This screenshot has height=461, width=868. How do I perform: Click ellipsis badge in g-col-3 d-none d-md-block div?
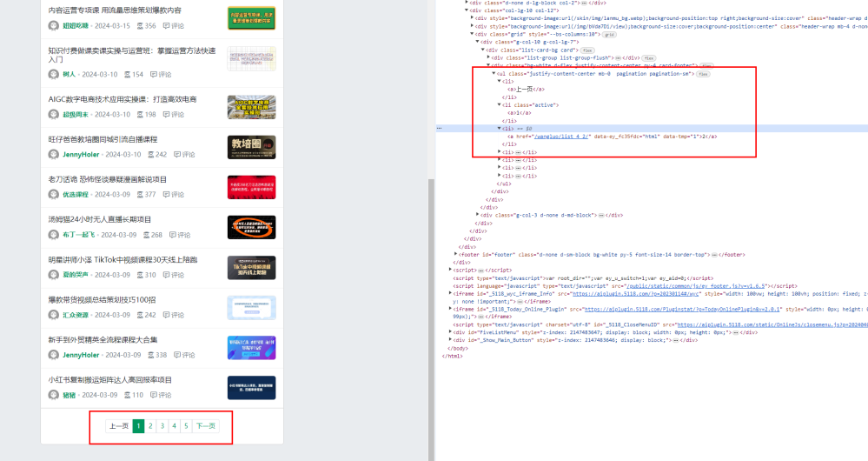pyautogui.click(x=601, y=216)
